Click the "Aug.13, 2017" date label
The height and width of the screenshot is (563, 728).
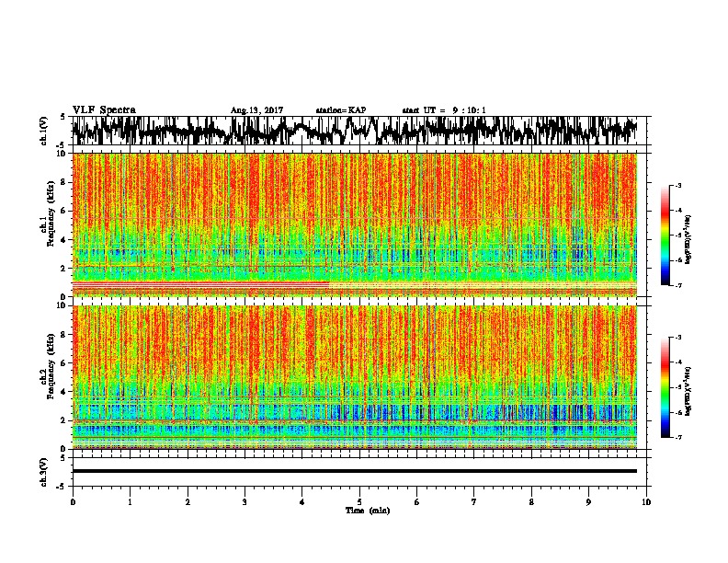pos(256,110)
